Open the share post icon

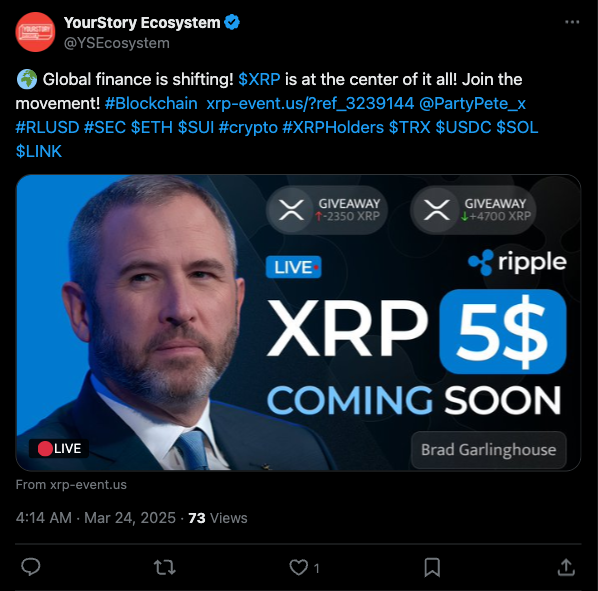pos(566,567)
